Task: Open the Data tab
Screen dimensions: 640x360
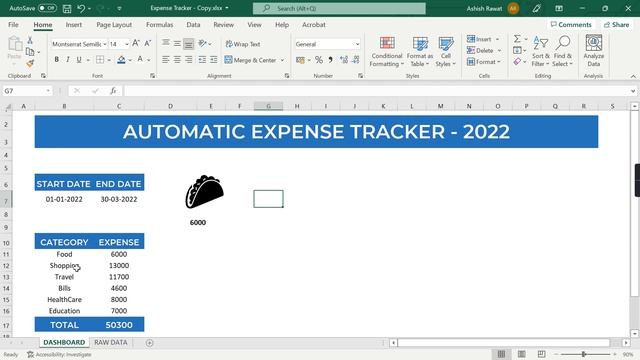Action: pyautogui.click(x=193, y=25)
